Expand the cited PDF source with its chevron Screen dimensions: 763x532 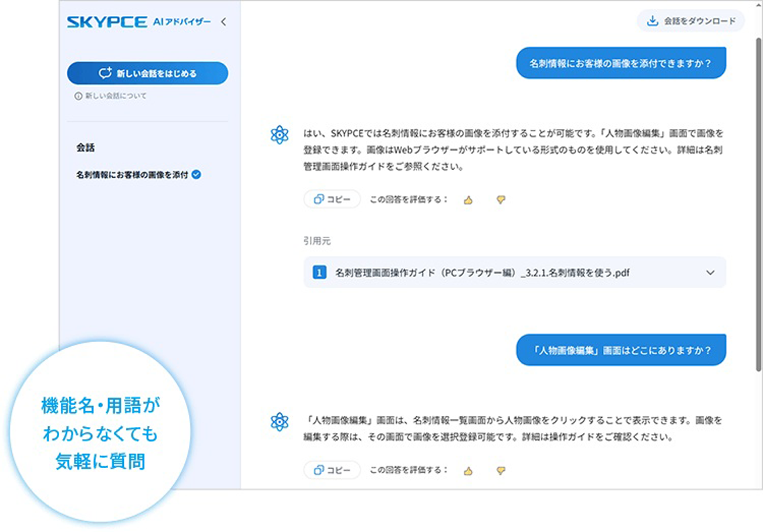point(710,273)
